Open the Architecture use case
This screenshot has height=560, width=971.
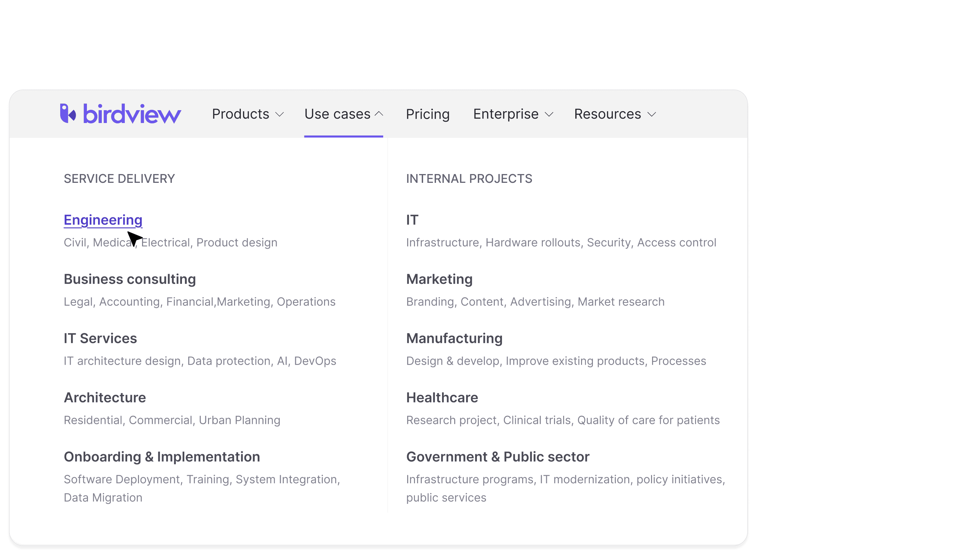105,398
